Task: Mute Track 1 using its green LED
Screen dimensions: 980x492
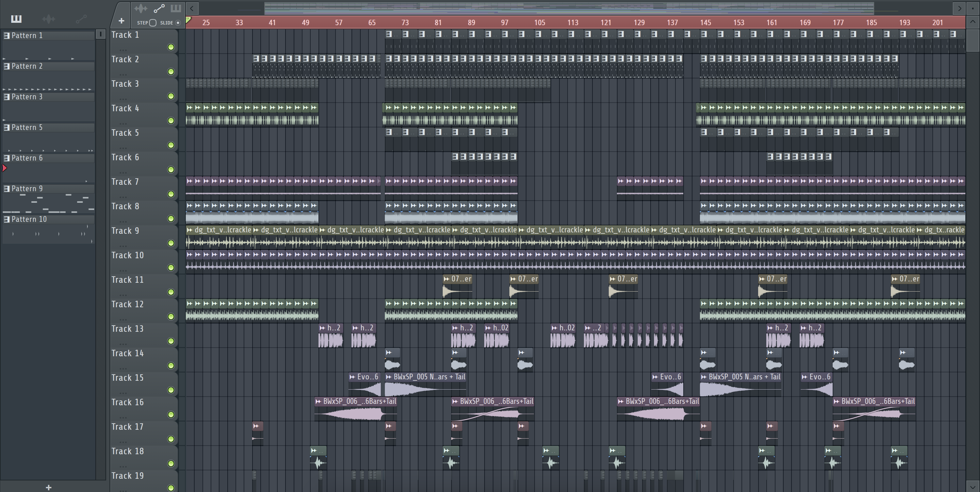Action: coord(171,47)
